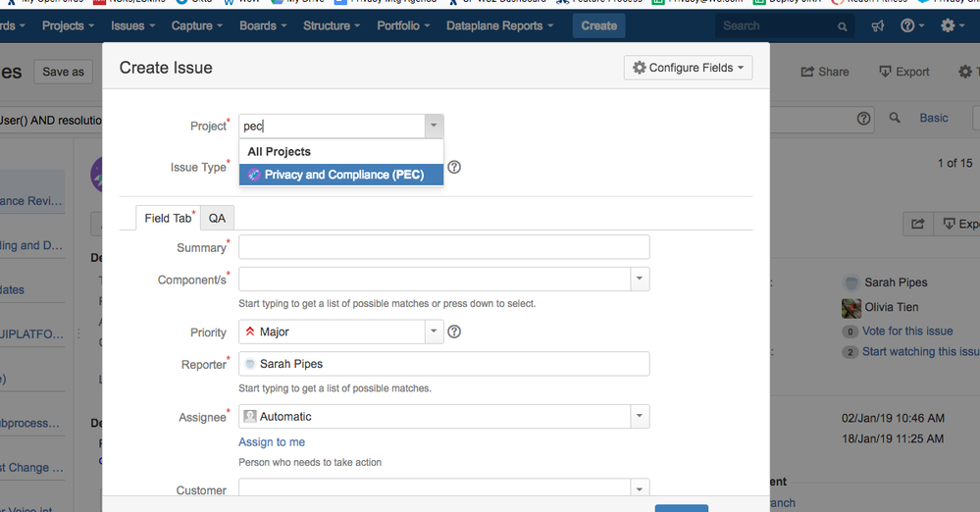Open the Boards menu in navbar
The height and width of the screenshot is (512, 980).
click(263, 26)
